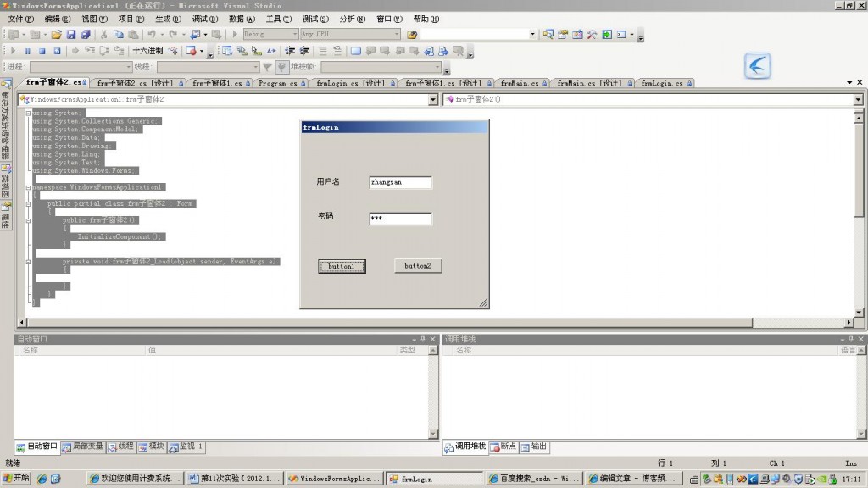Image resolution: width=868 pixels, height=488 pixels.
Task: Redo the last undone action
Action: (x=173, y=34)
